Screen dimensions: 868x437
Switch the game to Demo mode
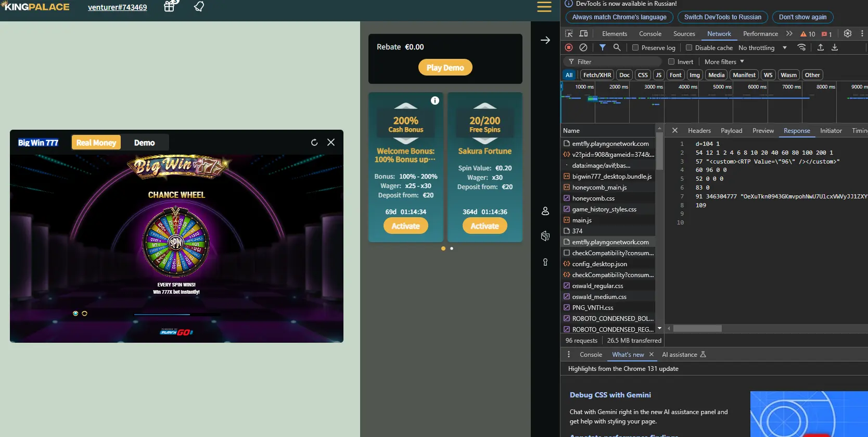pos(145,143)
